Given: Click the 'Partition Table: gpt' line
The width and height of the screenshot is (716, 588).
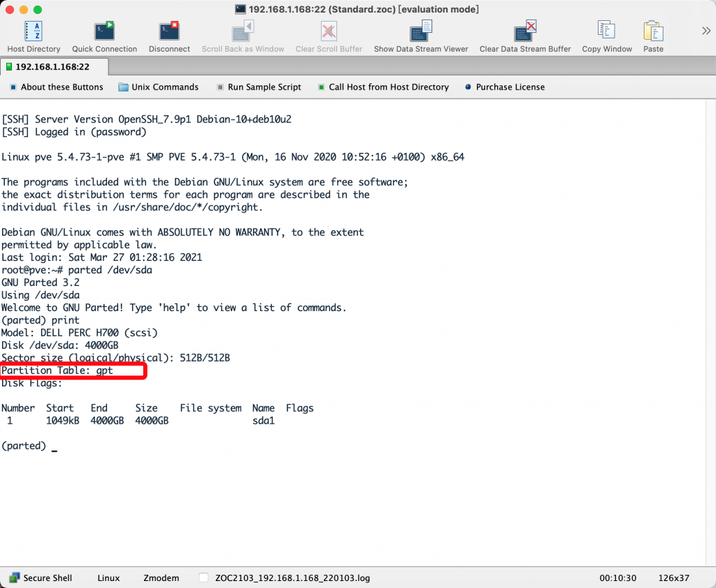Looking at the screenshot, I should tap(57, 371).
